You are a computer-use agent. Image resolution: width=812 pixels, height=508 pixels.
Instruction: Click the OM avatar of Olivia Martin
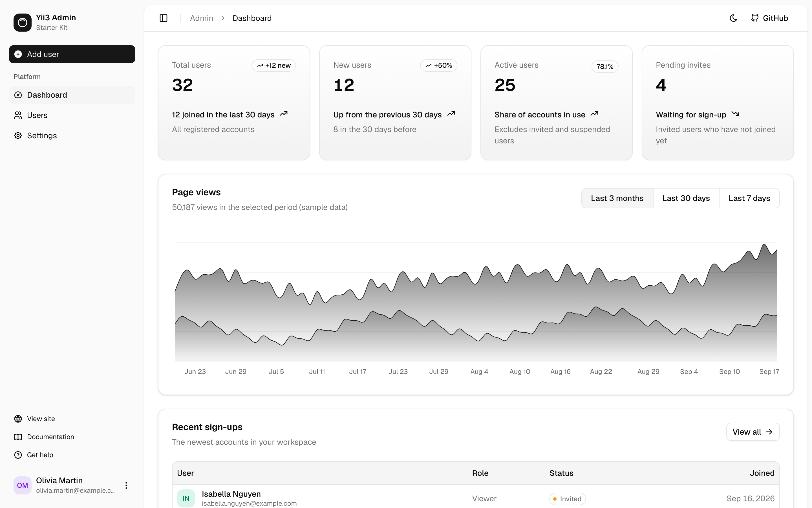[23, 485]
